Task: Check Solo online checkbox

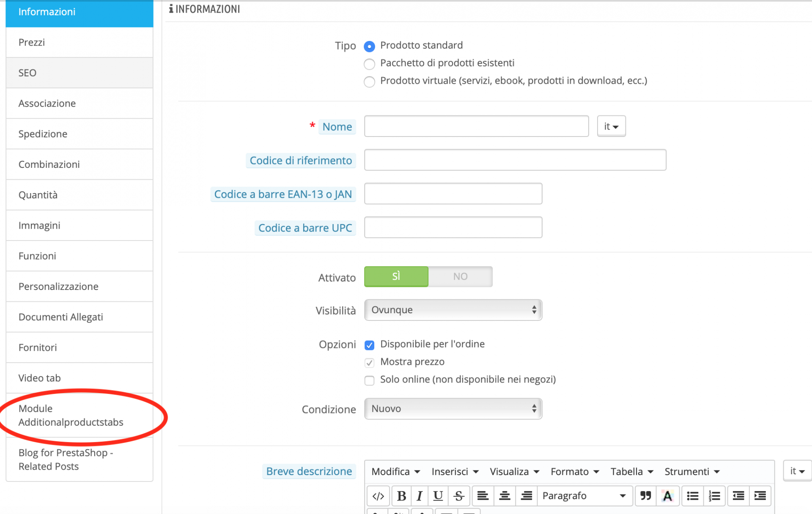Action: tap(369, 380)
